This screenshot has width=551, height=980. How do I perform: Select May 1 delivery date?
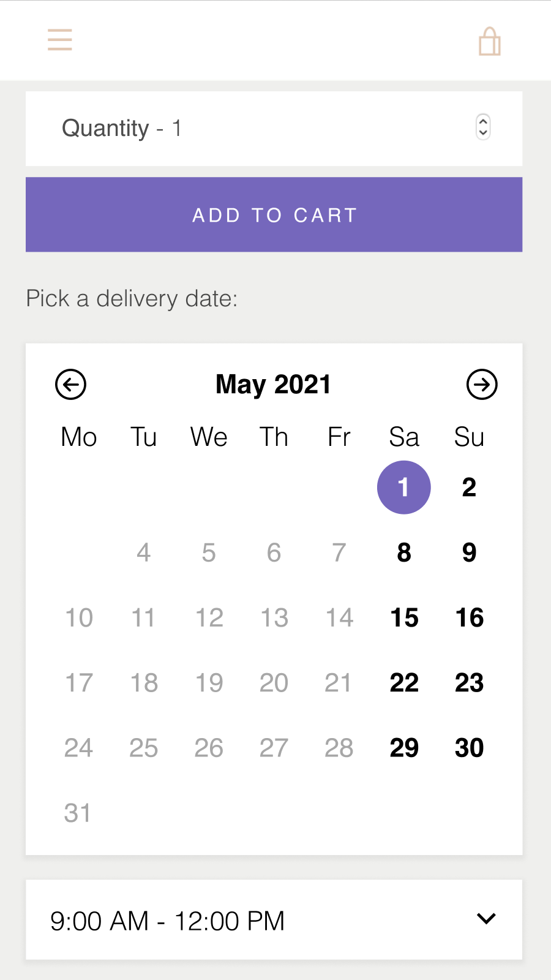click(x=404, y=488)
